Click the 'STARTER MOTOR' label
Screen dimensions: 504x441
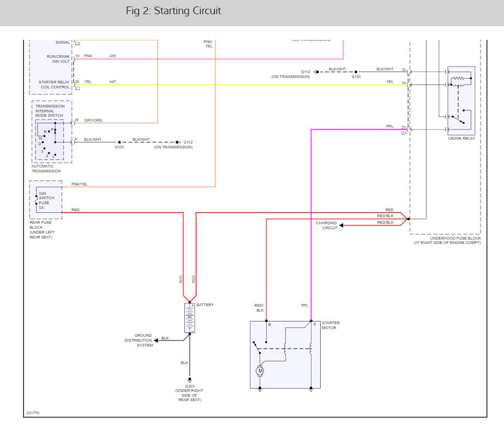(331, 325)
